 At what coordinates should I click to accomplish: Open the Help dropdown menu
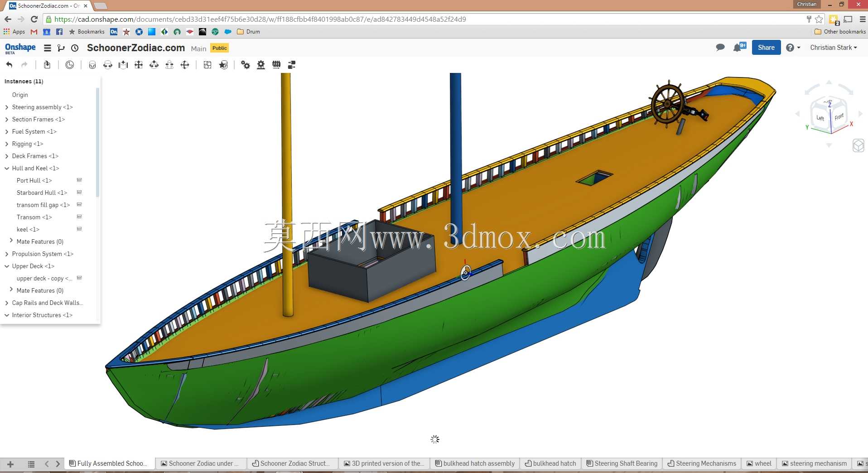[793, 48]
